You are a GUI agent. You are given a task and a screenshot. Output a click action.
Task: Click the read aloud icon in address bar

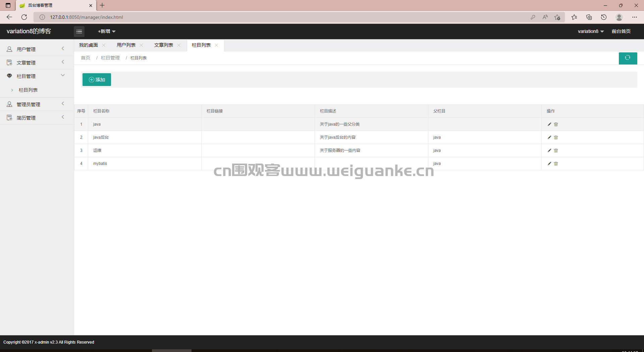point(545,17)
